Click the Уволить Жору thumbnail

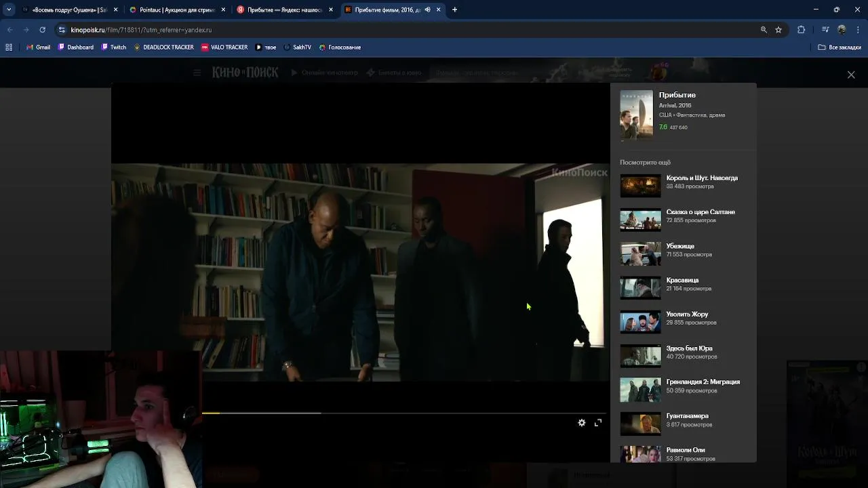coord(640,322)
